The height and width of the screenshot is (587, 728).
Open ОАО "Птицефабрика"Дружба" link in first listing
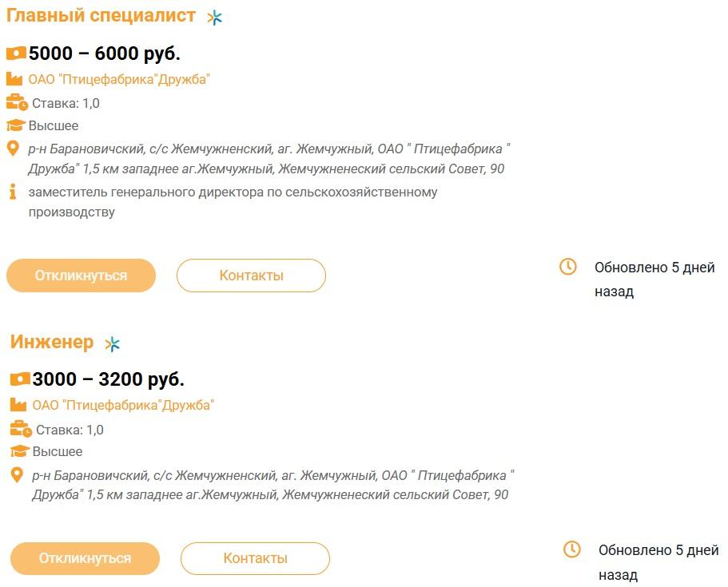click(119, 79)
